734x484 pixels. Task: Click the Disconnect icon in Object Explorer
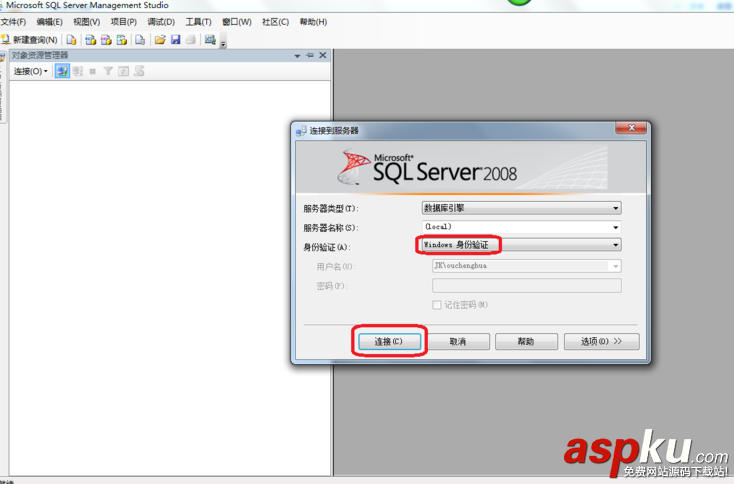(78, 72)
